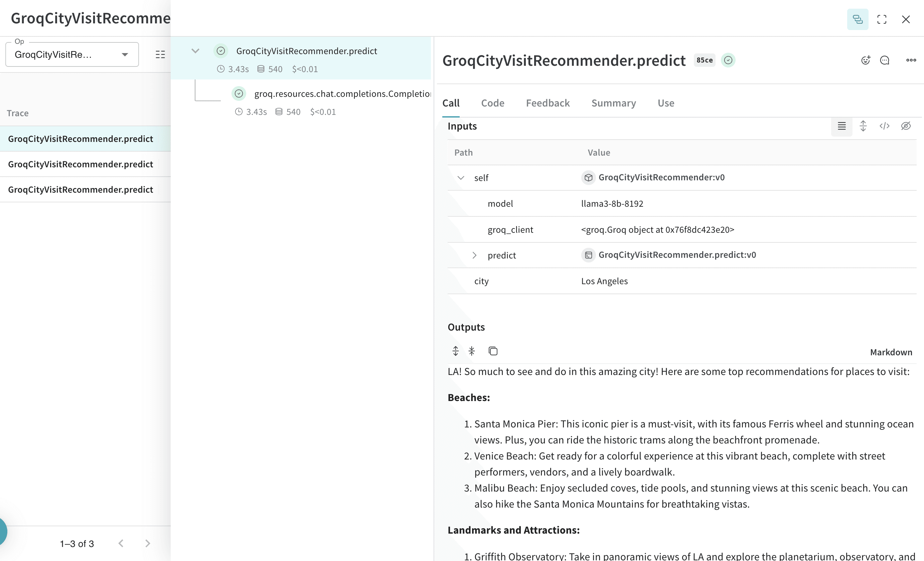
Task: Click the groq_client path cell
Action: 510,230
